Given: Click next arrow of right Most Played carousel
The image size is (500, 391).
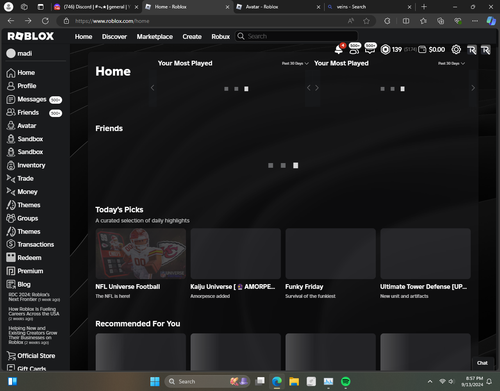Looking at the screenshot, I should coord(473,88).
